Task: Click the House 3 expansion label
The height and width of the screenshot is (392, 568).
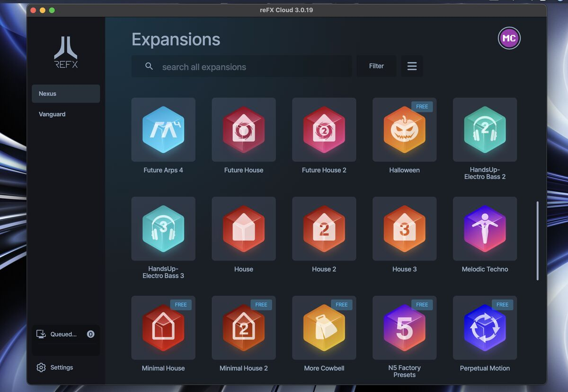Action: point(404,269)
